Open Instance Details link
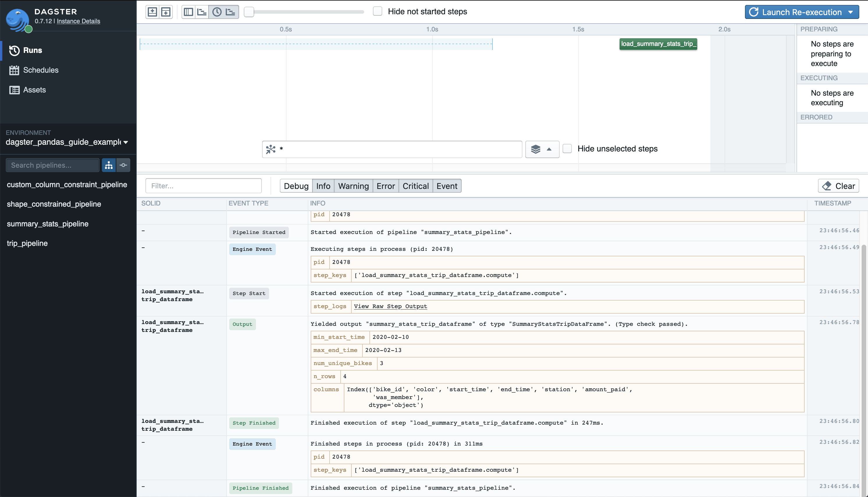This screenshot has width=868, height=497. 78,21
